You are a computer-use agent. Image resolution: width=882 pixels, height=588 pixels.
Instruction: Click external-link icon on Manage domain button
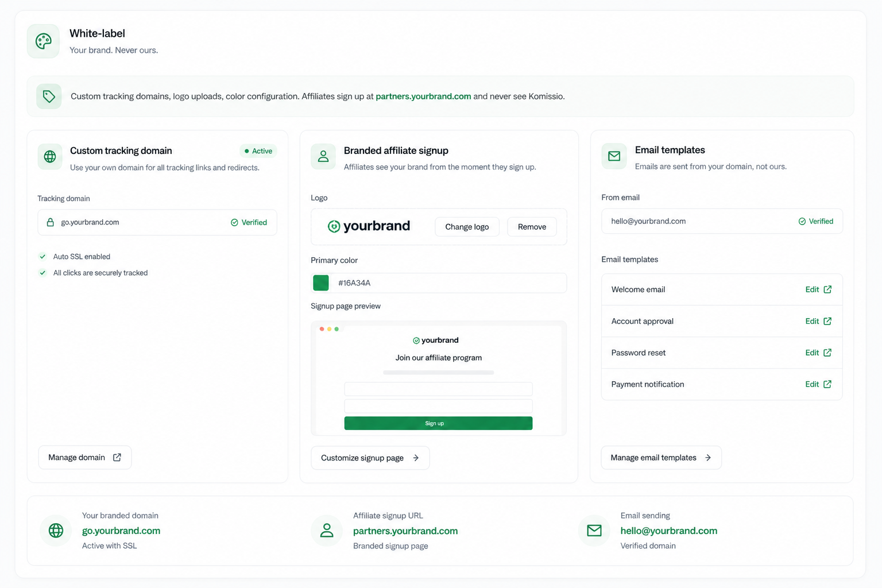(117, 457)
